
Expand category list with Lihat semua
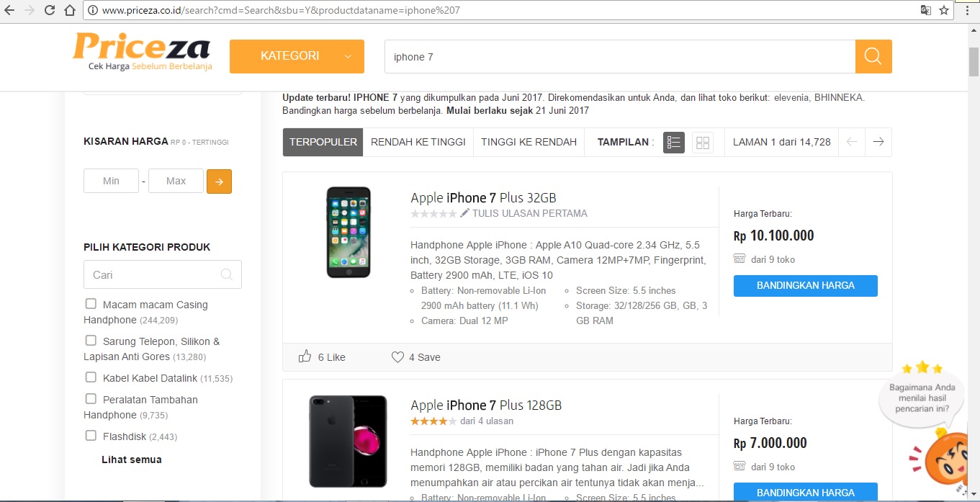pos(132,460)
